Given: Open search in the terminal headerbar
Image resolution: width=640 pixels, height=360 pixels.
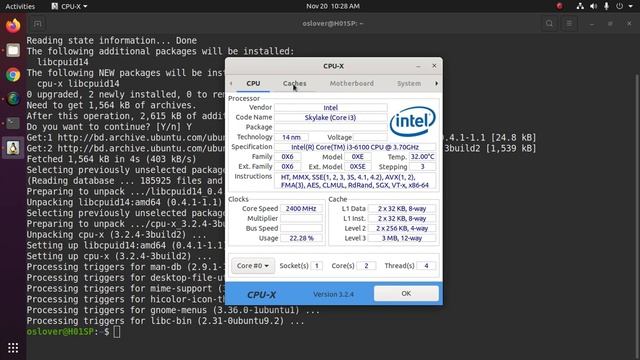Looking at the screenshot, I should [549, 24].
